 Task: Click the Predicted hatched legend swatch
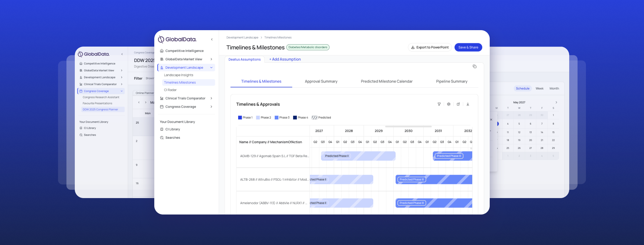[x=314, y=118]
